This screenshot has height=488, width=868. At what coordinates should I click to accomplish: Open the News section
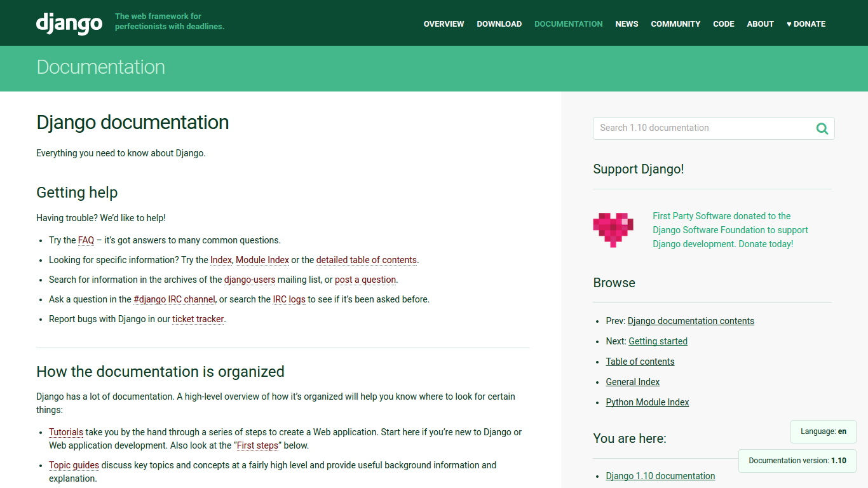(627, 24)
